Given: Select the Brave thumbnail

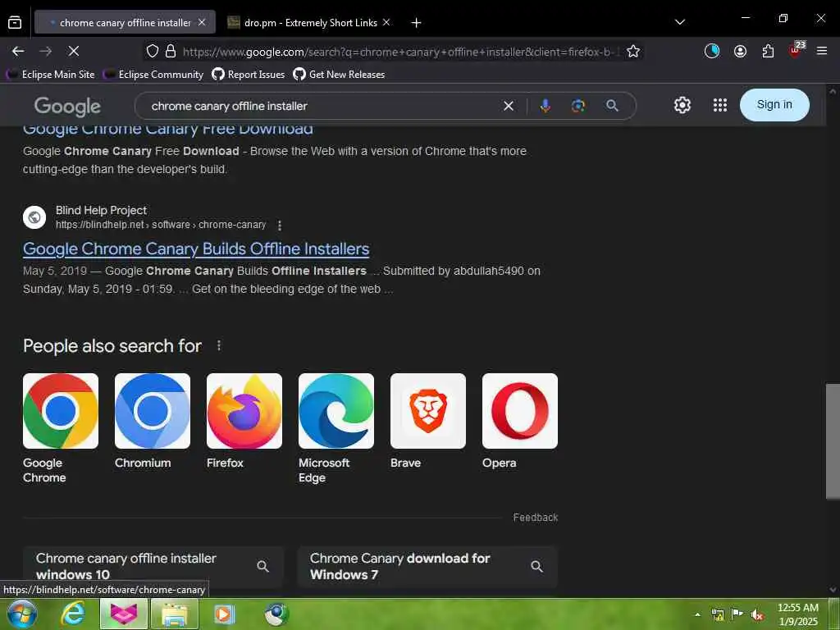Looking at the screenshot, I should pyautogui.click(x=428, y=411).
